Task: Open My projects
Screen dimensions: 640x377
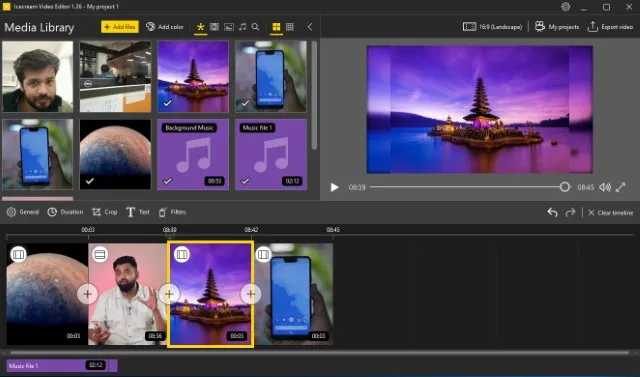Action: [x=557, y=27]
